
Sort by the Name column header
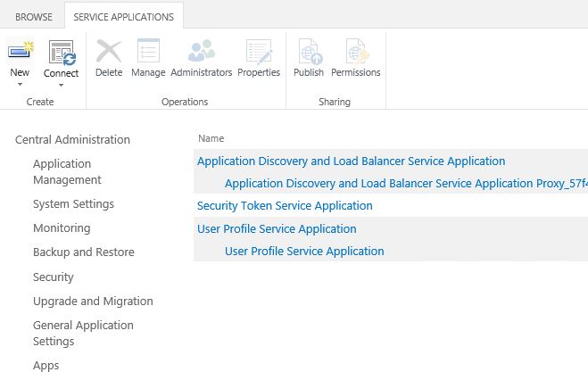coord(211,138)
